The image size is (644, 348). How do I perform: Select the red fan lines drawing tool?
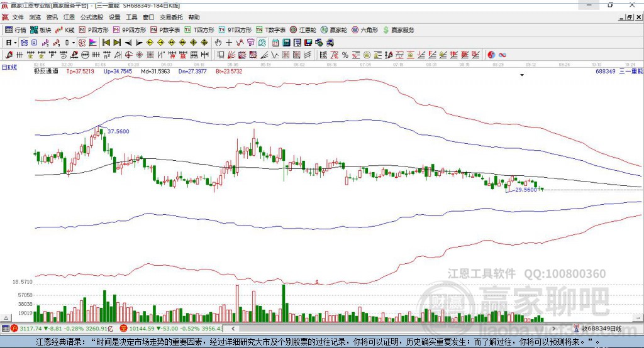pyautogui.click(x=231, y=55)
